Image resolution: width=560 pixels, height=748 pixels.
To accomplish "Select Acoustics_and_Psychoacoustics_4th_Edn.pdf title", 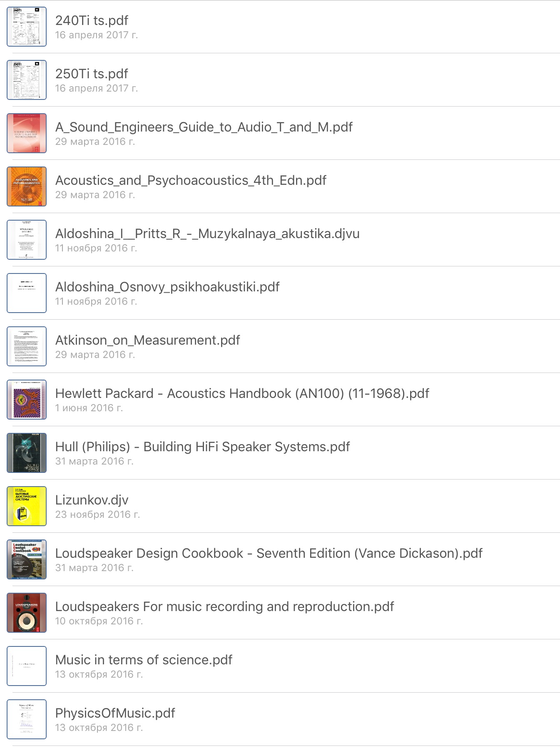I will tap(191, 180).
